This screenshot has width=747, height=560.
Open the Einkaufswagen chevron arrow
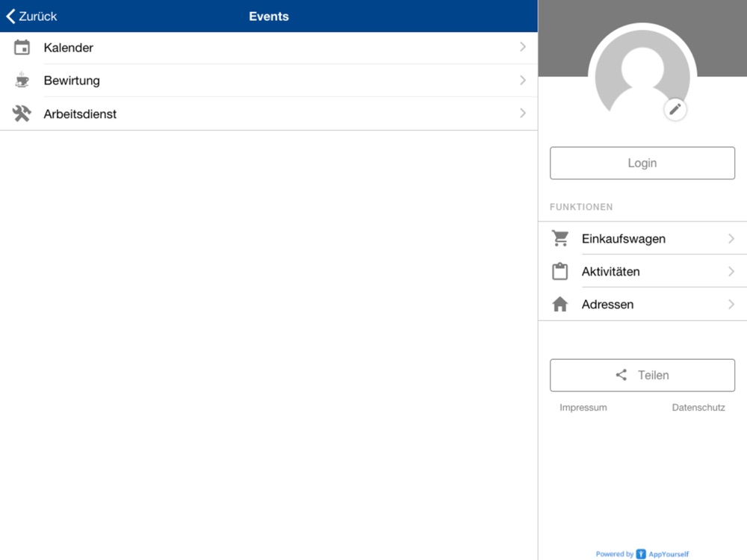tap(731, 239)
